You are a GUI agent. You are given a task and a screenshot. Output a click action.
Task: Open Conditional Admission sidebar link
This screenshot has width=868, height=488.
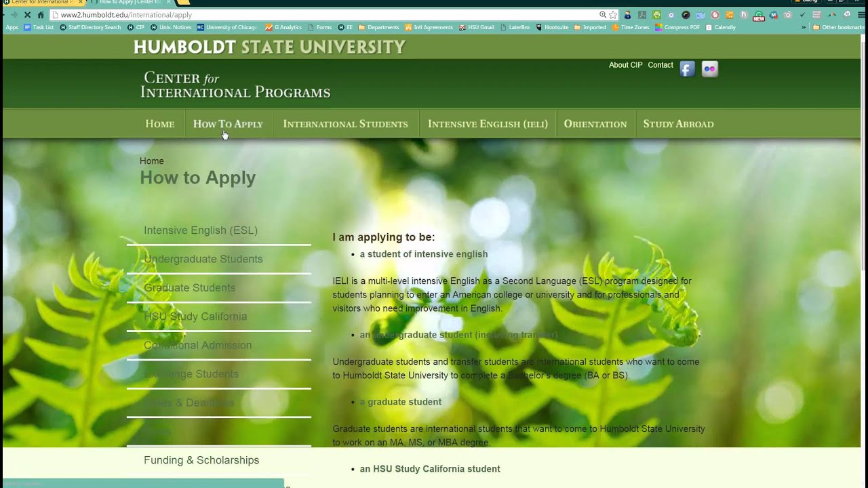click(x=198, y=345)
